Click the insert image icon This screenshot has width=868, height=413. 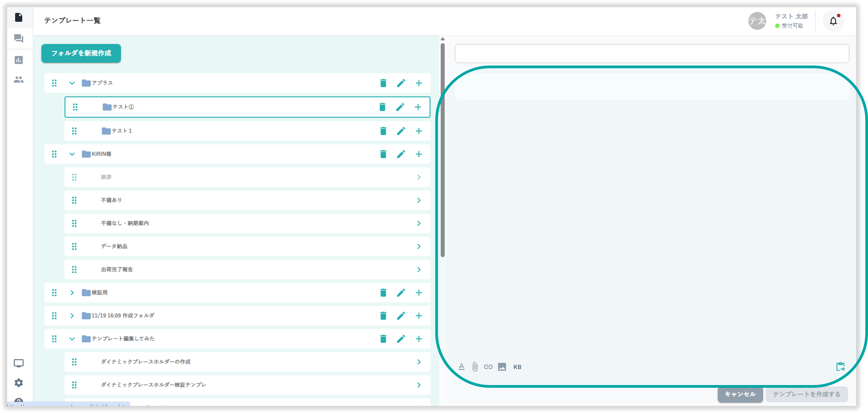[x=502, y=367]
